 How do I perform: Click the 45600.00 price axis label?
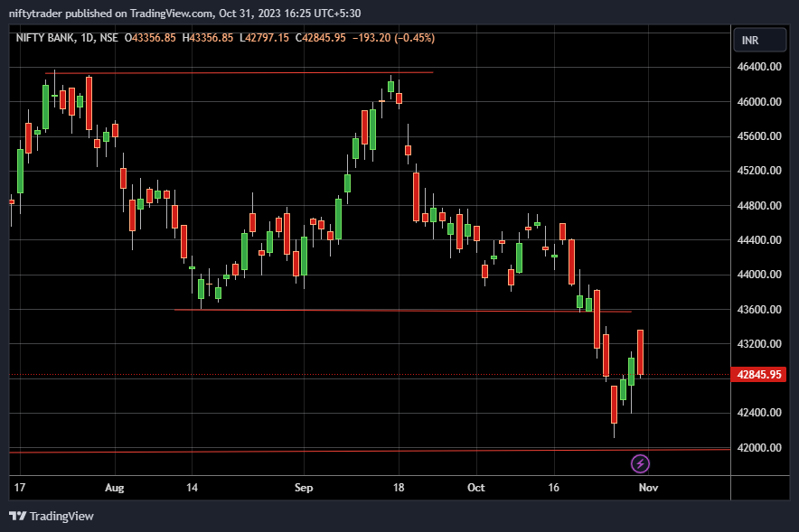coord(758,135)
